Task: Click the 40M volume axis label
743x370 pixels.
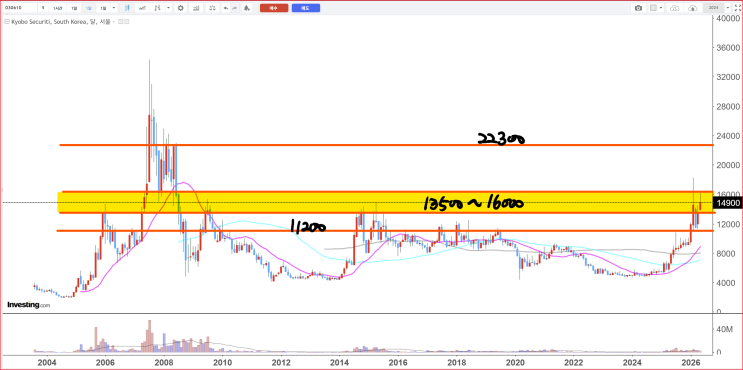Action: coord(724,329)
